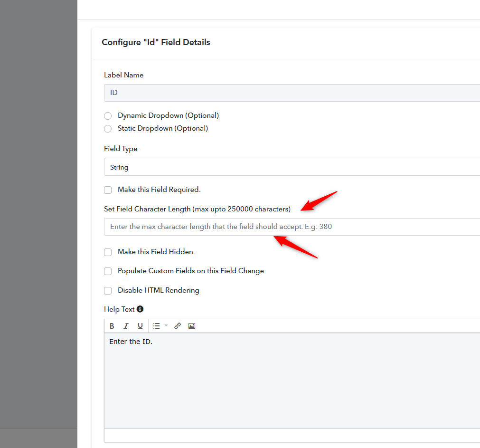This screenshot has height=448, width=480.
Task: Insert image in Help Text editor
Action: pyautogui.click(x=192, y=326)
